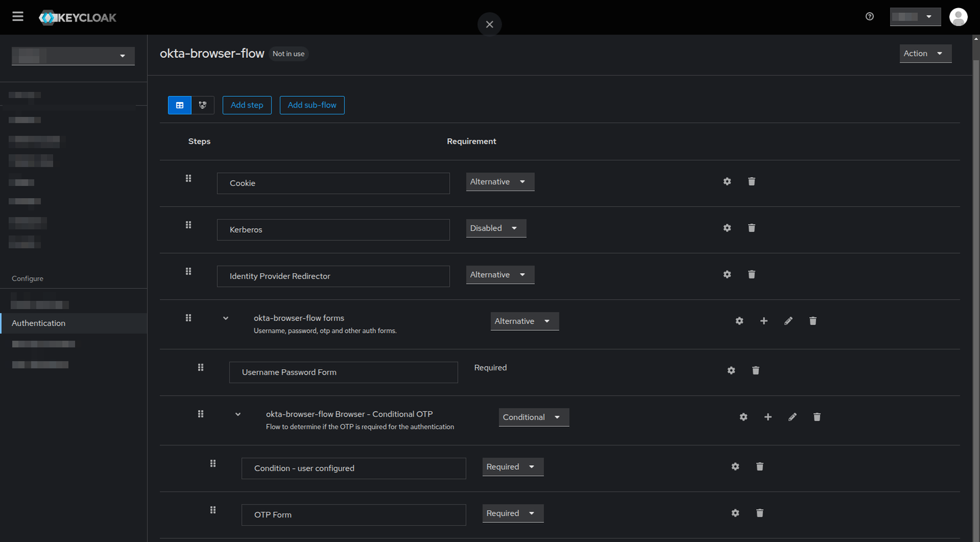Viewport: 980px width, 542px height.
Task: Open settings gear for the OTP Form
Action: (735, 513)
